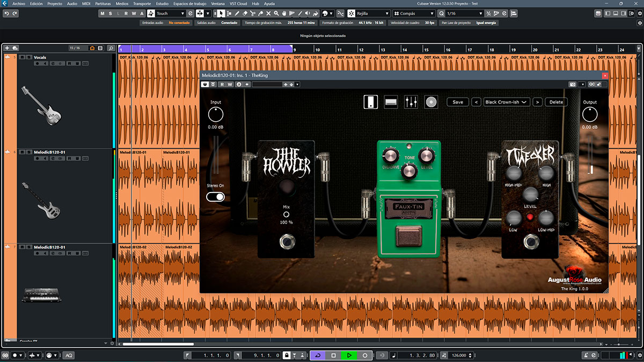Toggle the Stereo On switch
The height and width of the screenshot is (362, 644).
(215, 197)
